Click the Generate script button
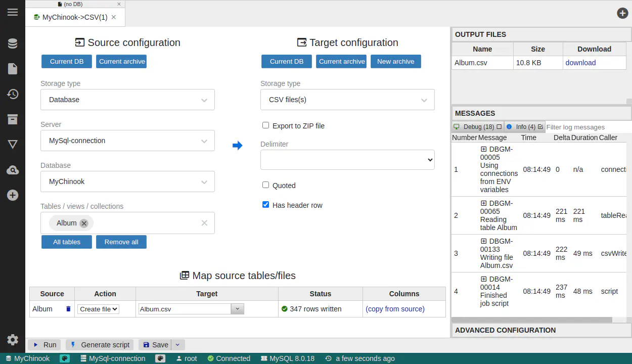Image resolution: width=632 pixels, height=364 pixels. (x=100, y=345)
